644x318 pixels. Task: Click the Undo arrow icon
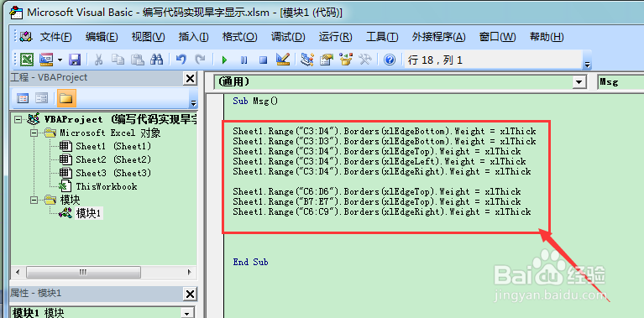coord(181,60)
